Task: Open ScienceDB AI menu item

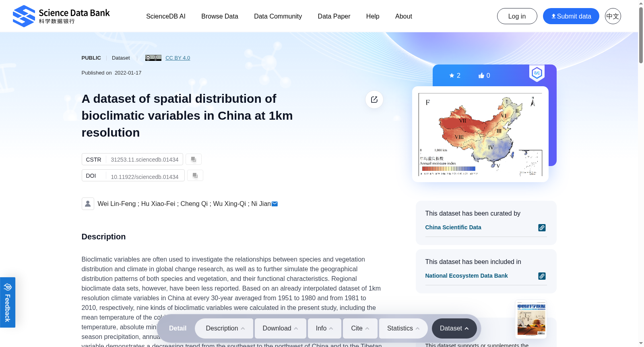Action: (x=166, y=16)
